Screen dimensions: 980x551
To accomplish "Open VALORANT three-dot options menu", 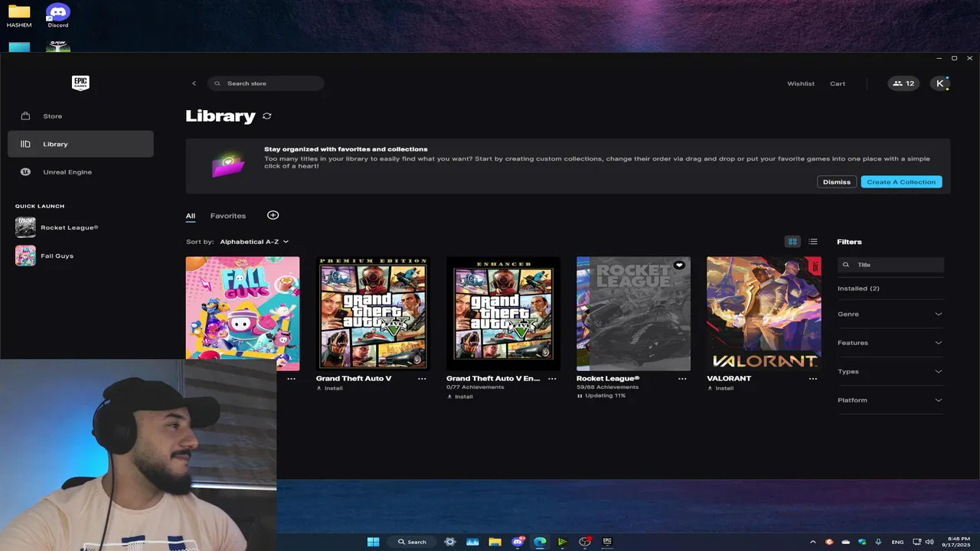I will [813, 379].
